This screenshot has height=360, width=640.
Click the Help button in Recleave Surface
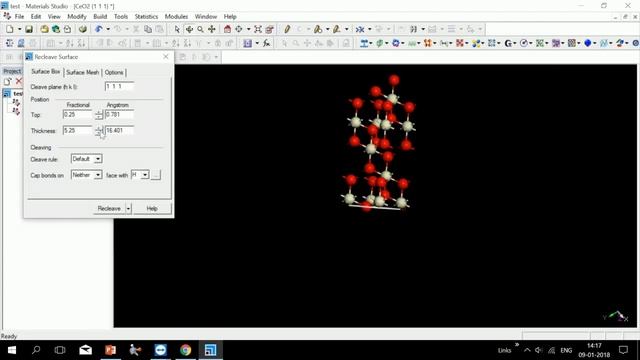[152, 209]
